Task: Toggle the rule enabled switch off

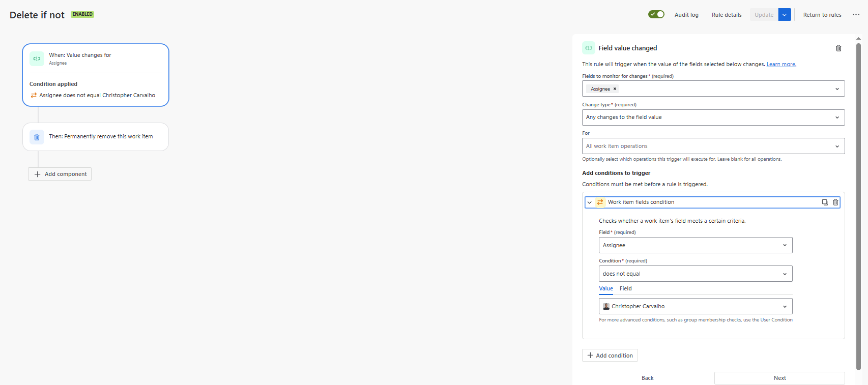Action: [x=656, y=14]
